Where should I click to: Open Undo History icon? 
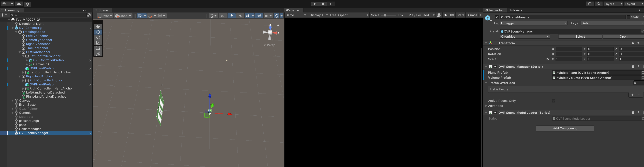click(590, 4)
